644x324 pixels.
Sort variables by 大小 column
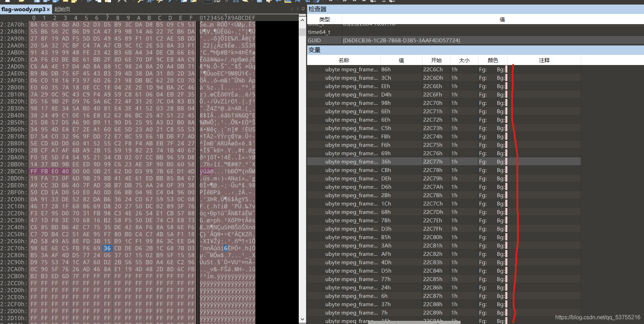click(464, 60)
